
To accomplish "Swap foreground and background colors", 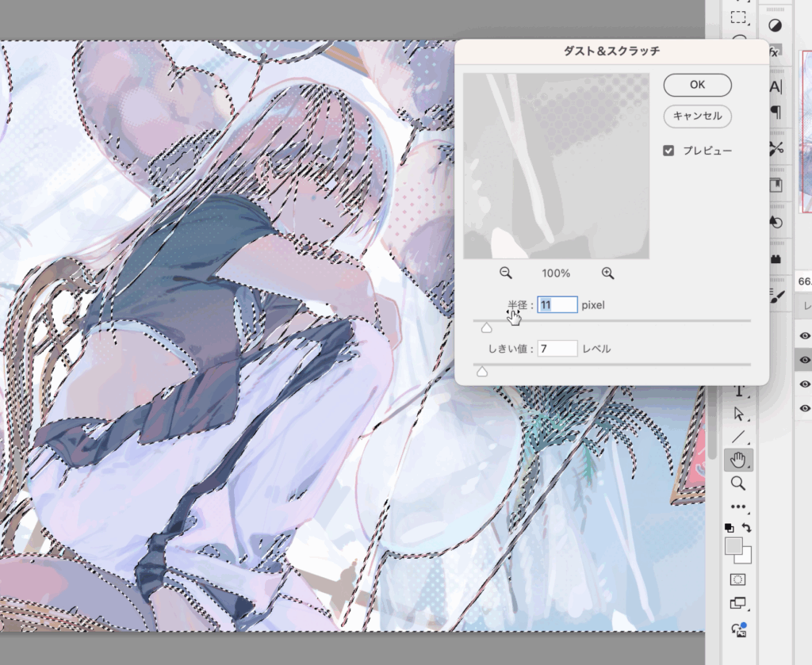I will tap(746, 528).
